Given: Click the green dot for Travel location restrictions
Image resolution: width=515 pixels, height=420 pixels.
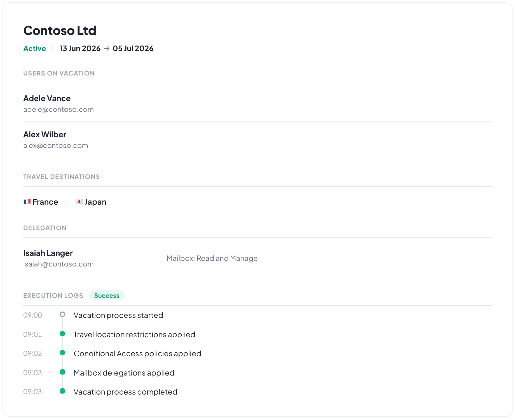Looking at the screenshot, I should coord(62,334).
